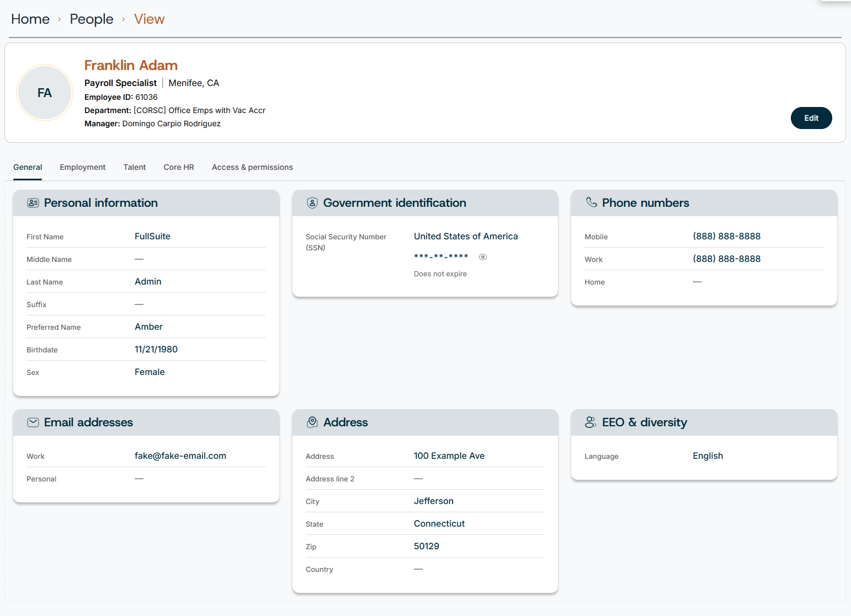Click the State value Connecticut
Viewport: 851px width, 616px height.
pyautogui.click(x=439, y=524)
